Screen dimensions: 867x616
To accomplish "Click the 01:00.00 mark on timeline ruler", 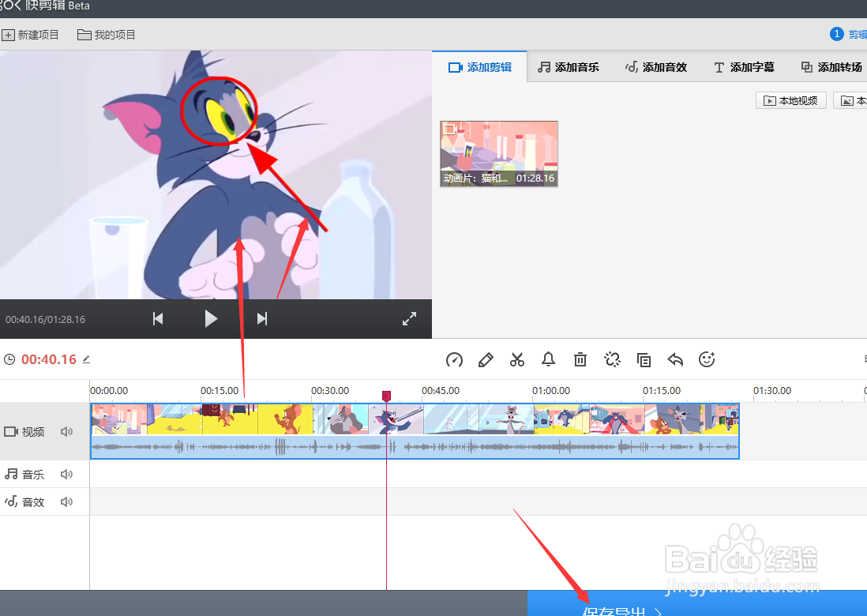I will 550,390.
